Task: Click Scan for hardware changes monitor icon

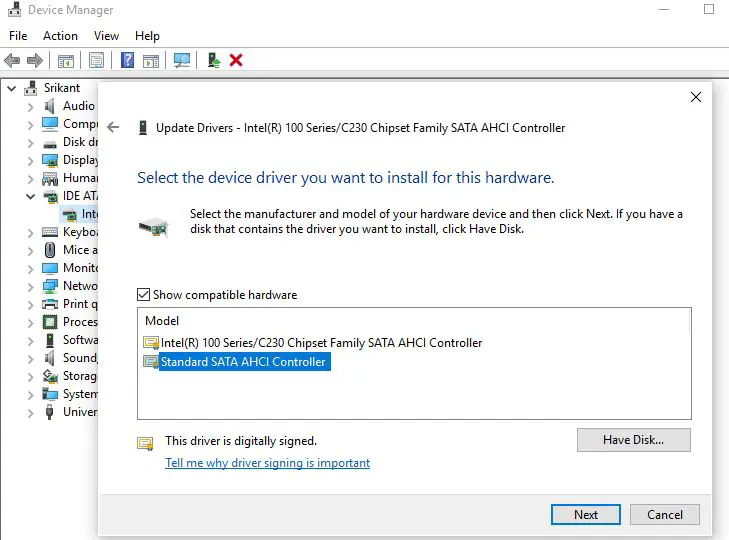Action: 182,60
